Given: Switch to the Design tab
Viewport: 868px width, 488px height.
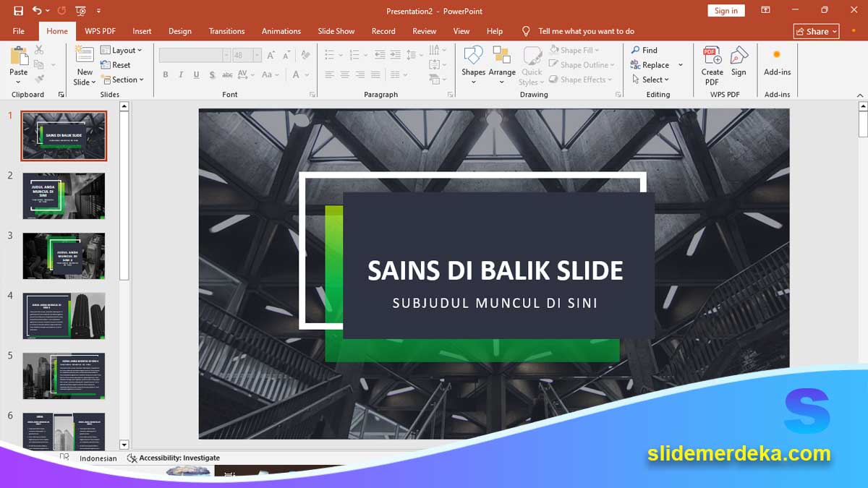Looking at the screenshot, I should (180, 31).
